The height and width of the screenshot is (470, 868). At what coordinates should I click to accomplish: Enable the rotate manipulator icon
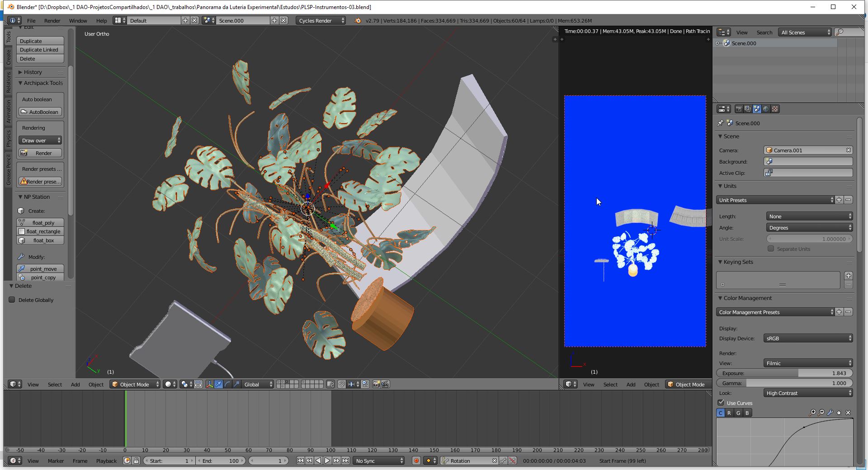[227, 384]
